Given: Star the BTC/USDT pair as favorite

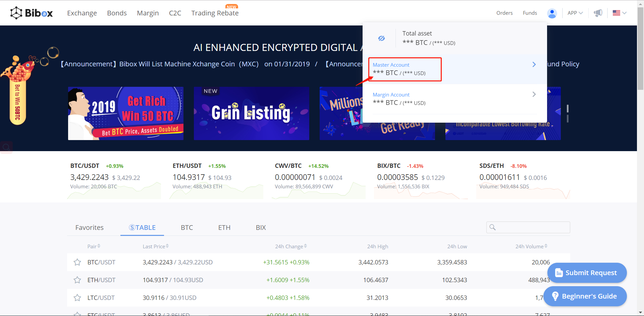Looking at the screenshot, I should (x=77, y=262).
